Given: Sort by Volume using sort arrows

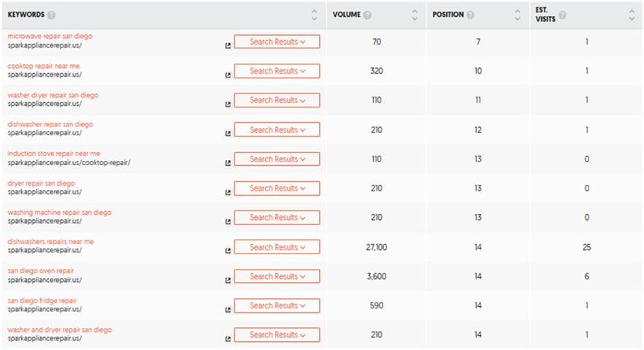Looking at the screenshot, I should point(415,15).
